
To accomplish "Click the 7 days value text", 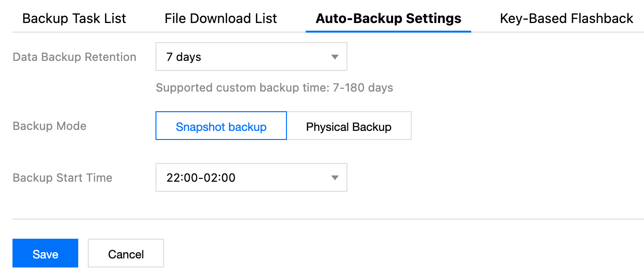I will pyautogui.click(x=183, y=57).
